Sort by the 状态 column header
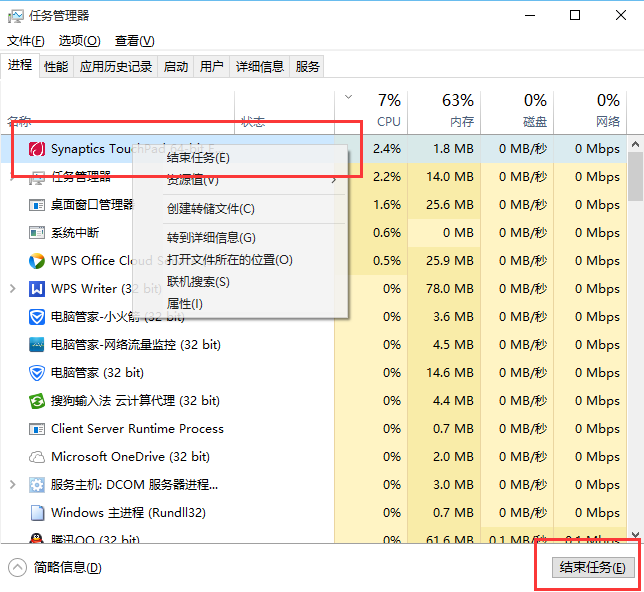The image size is (644, 592). click(x=284, y=111)
